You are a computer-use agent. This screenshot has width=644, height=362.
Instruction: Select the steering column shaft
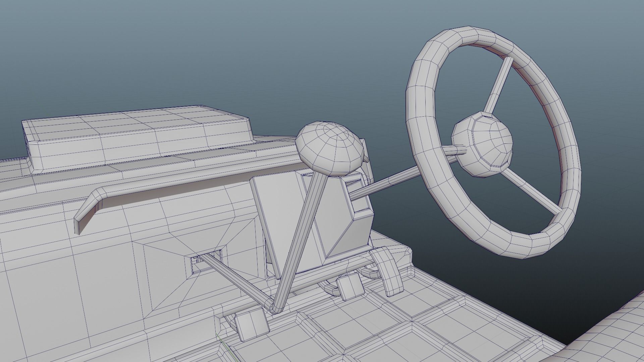tap(386, 182)
